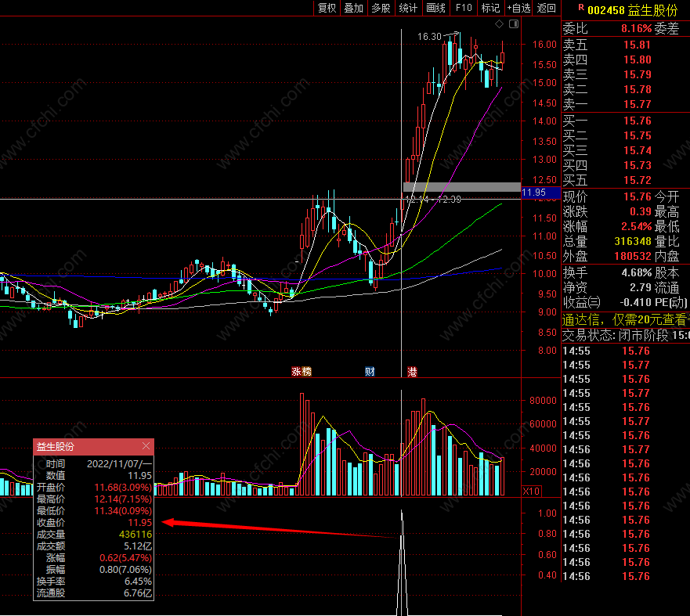Open the 复权 adjustment menu
The height and width of the screenshot is (616, 690).
click(327, 8)
